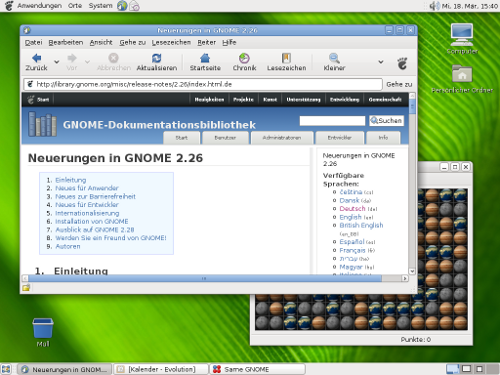Viewport: 500px width, 375px height.
Task: Reload page with Aktualisieren icon
Action: [x=156, y=58]
